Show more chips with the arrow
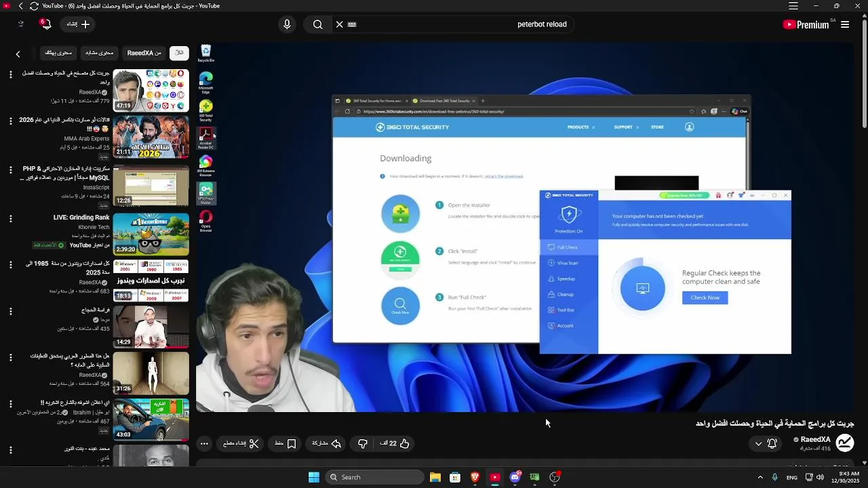868x488 pixels. (x=18, y=54)
